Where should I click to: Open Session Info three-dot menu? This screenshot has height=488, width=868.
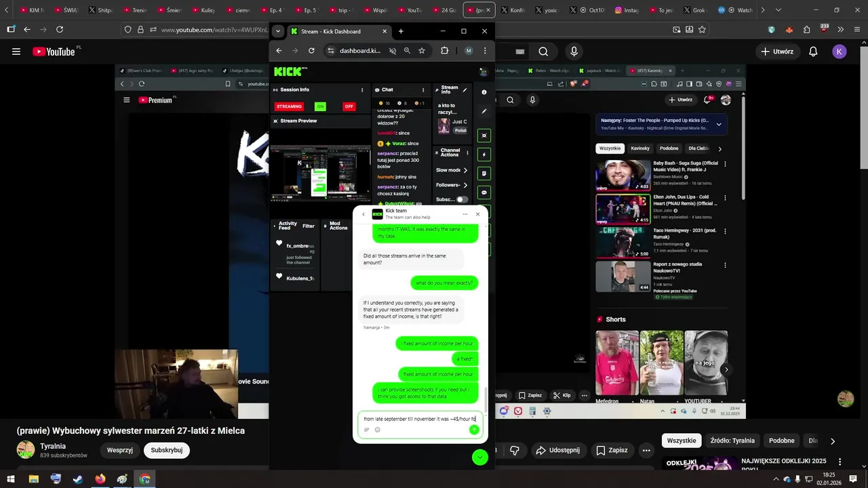tap(362, 89)
